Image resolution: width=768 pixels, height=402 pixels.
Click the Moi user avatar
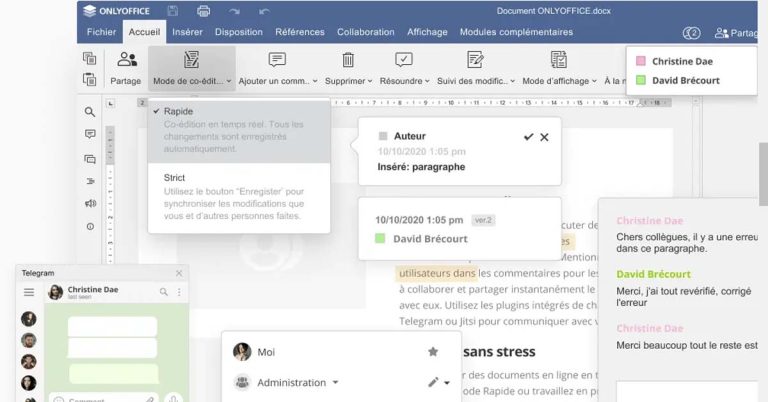click(x=242, y=352)
